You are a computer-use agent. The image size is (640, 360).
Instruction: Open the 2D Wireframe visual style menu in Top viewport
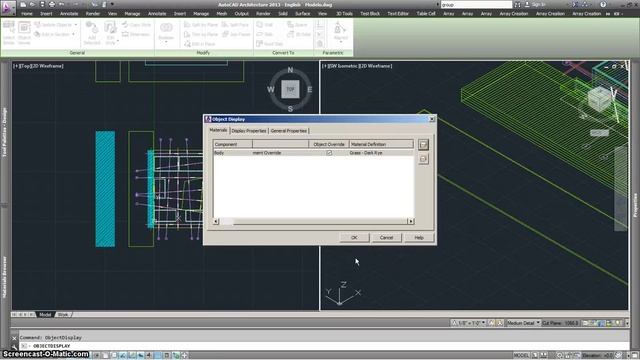click(47, 66)
